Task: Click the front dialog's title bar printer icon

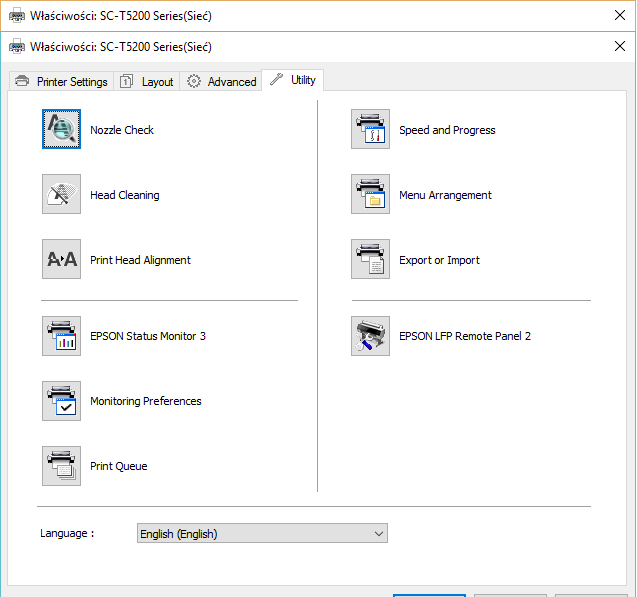Action: [x=17, y=46]
